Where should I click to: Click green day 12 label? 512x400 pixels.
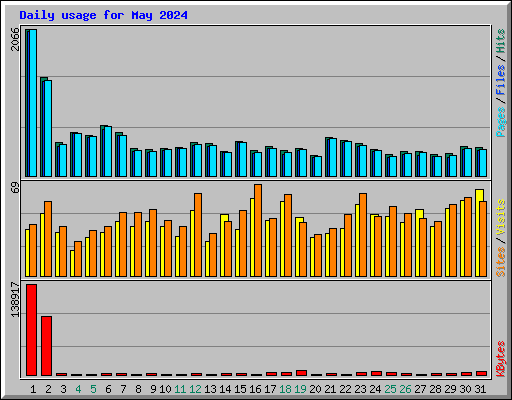coord(195,389)
